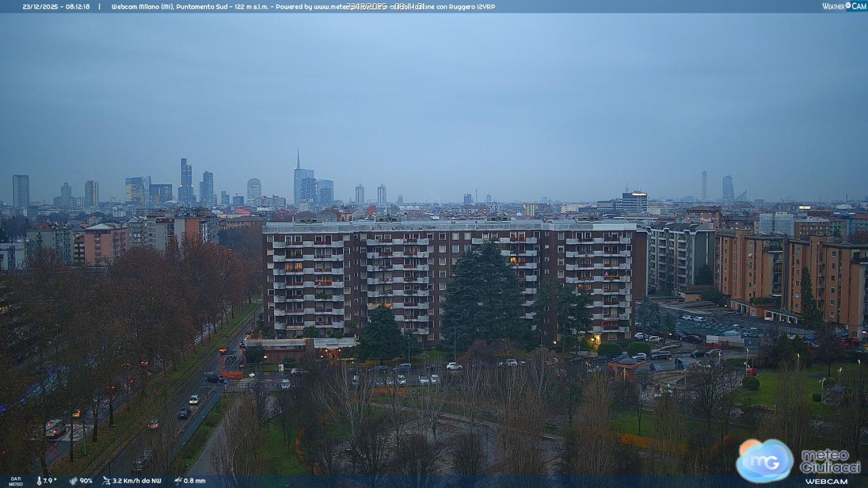The width and height of the screenshot is (868, 488).
Task: Click the WeatherCAM logo at top right
Action: 844,6
